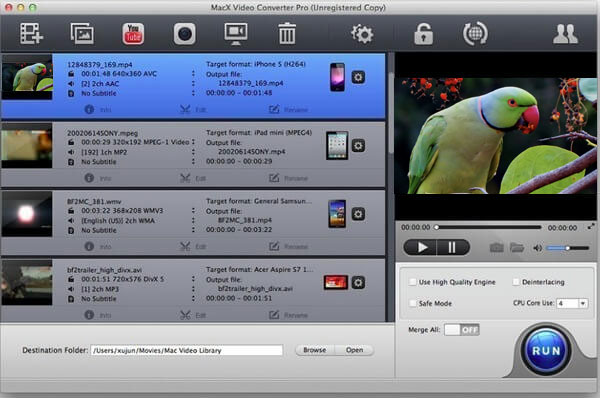Image resolution: width=600 pixels, height=398 pixels.
Task: Start the camera video recorder icon
Action: (184, 34)
